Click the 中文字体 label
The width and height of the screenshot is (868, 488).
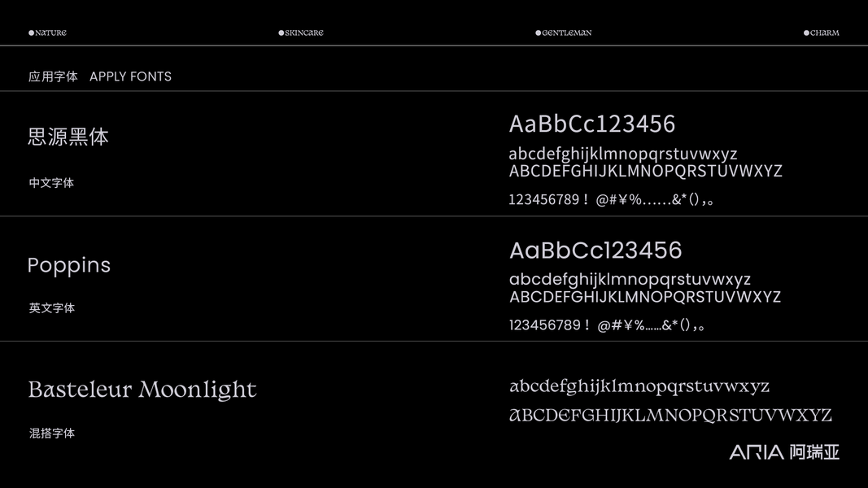51,183
